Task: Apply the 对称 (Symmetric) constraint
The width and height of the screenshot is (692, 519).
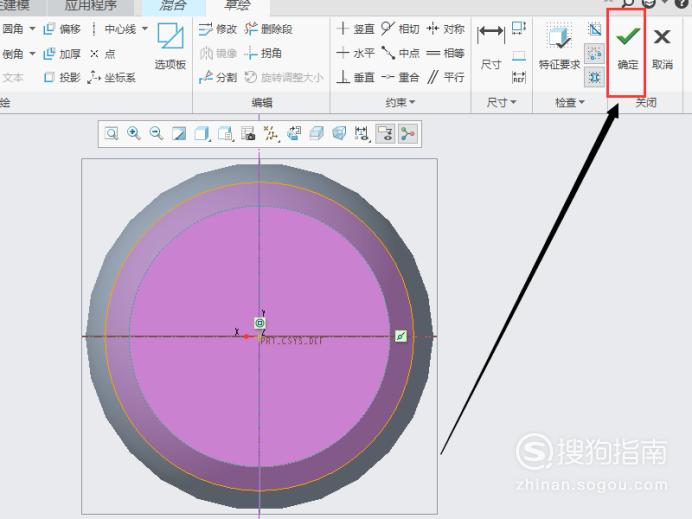Action: [x=445, y=29]
